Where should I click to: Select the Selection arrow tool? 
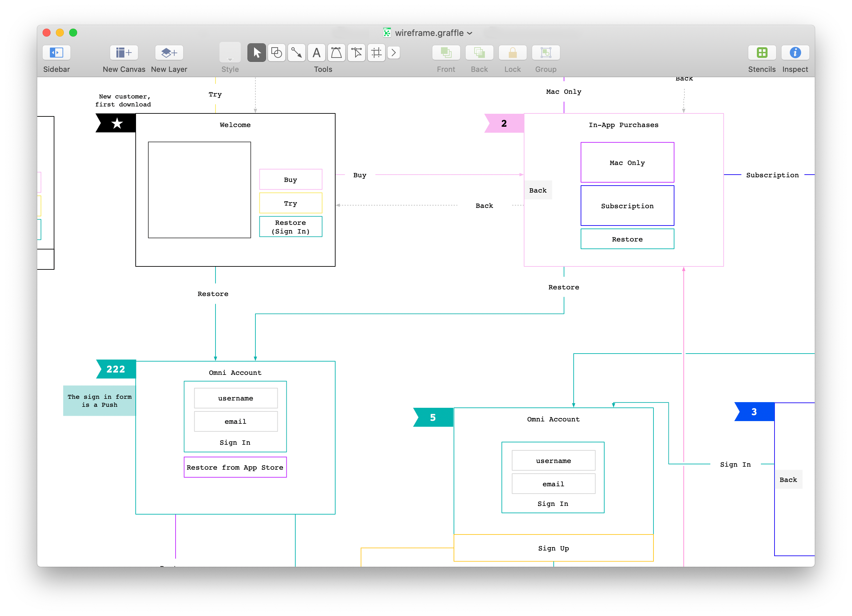[257, 53]
